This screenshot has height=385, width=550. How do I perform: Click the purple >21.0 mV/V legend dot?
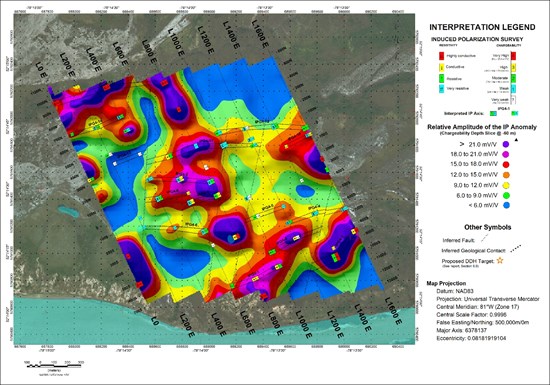tap(506, 143)
